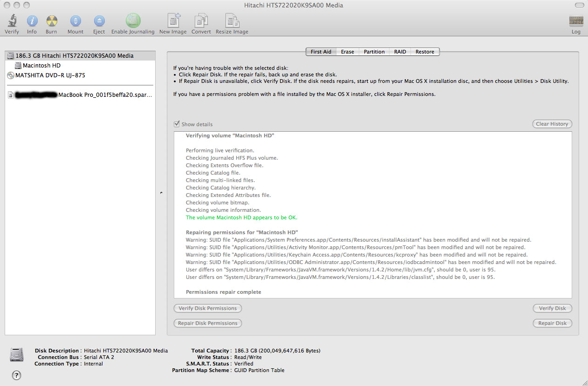The height and width of the screenshot is (386, 588).
Task: Select the 186.3 GB Hitachi HTS722020K9SA00 Media row
Action: pos(80,55)
